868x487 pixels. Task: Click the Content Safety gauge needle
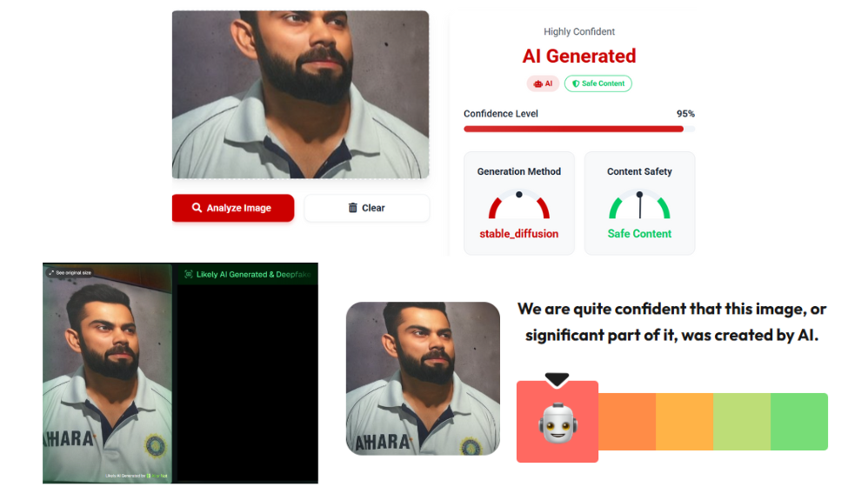(640, 204)
